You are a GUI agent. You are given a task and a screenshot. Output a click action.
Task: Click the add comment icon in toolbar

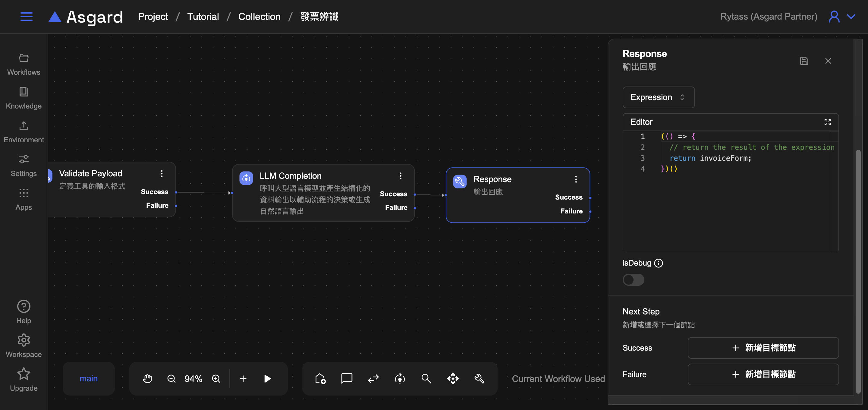pos(346,379)
